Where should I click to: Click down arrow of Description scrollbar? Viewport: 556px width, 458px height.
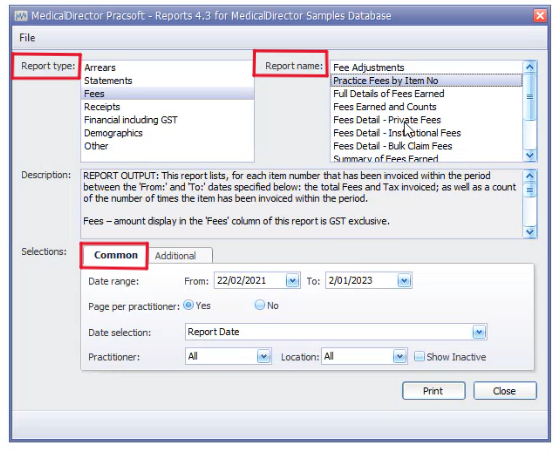pos(530,232)
